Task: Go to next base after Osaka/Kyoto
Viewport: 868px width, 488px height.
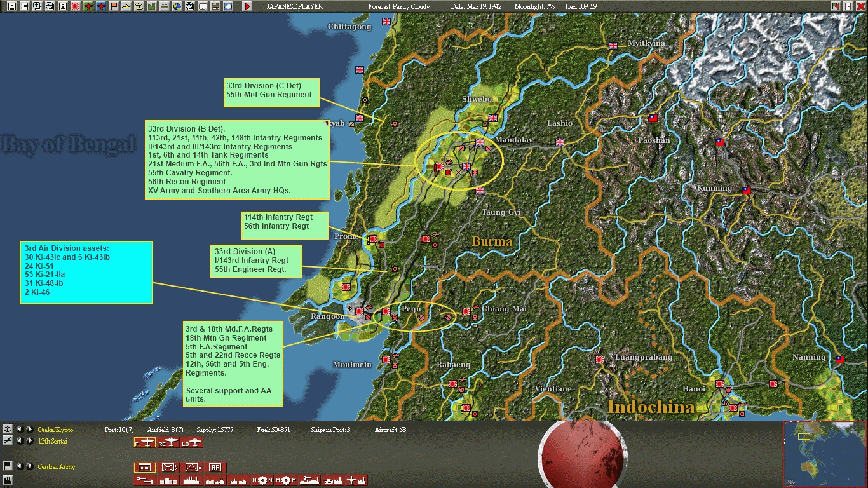Action: click(29, 430)
